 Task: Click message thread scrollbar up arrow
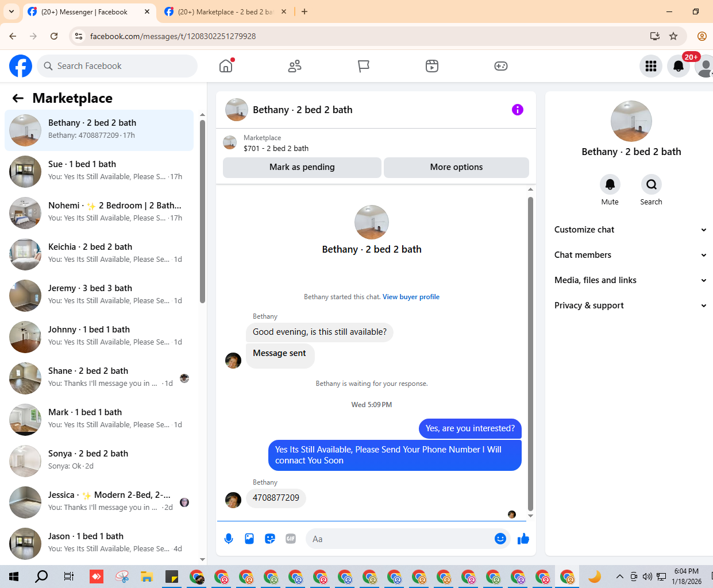(530, 189)
